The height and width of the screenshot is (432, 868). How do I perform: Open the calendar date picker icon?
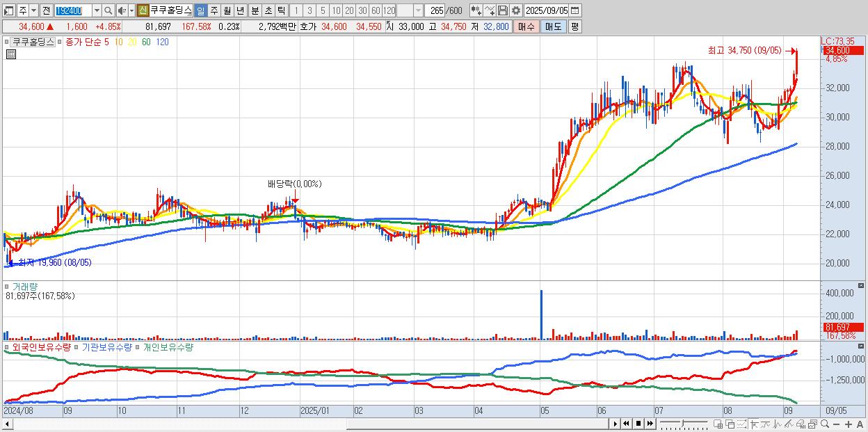click(x=574, y=10)
